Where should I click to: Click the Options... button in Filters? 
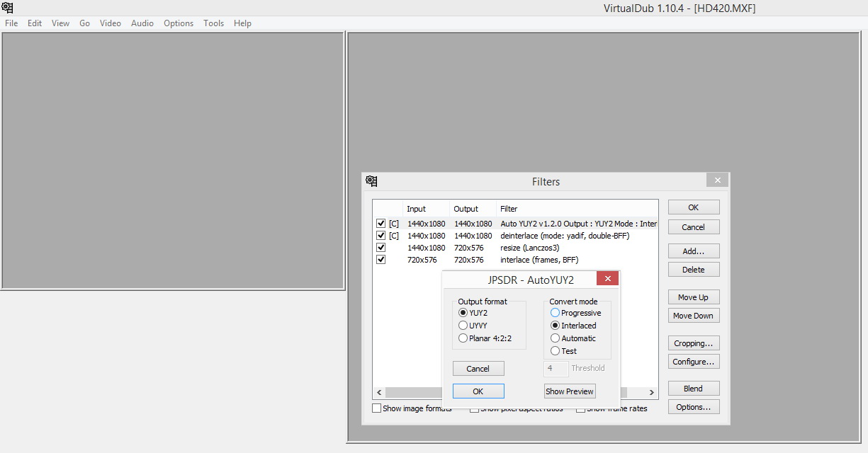[694, 407]
